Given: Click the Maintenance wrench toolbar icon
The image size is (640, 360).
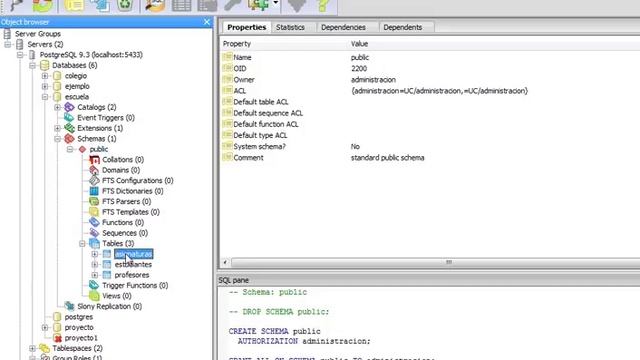Looking at the screenshot, I should click(233, 5).
